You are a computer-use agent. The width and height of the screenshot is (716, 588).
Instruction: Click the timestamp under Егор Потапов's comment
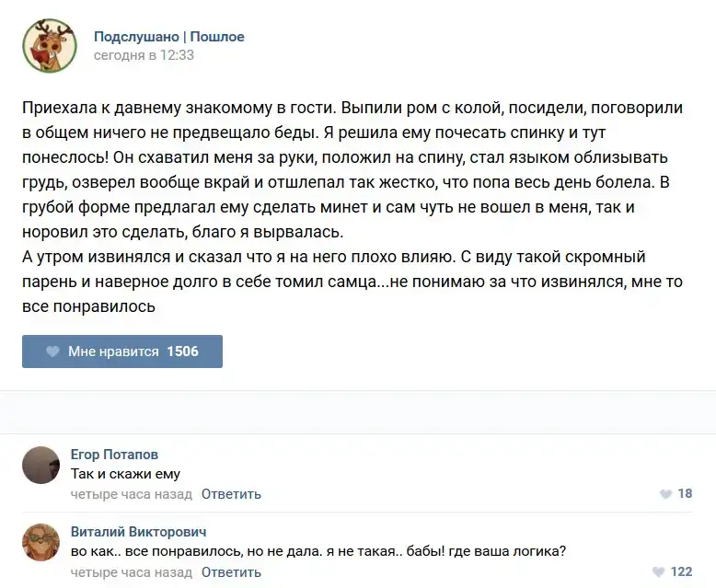pyautogui.click(x=132, y=494)
